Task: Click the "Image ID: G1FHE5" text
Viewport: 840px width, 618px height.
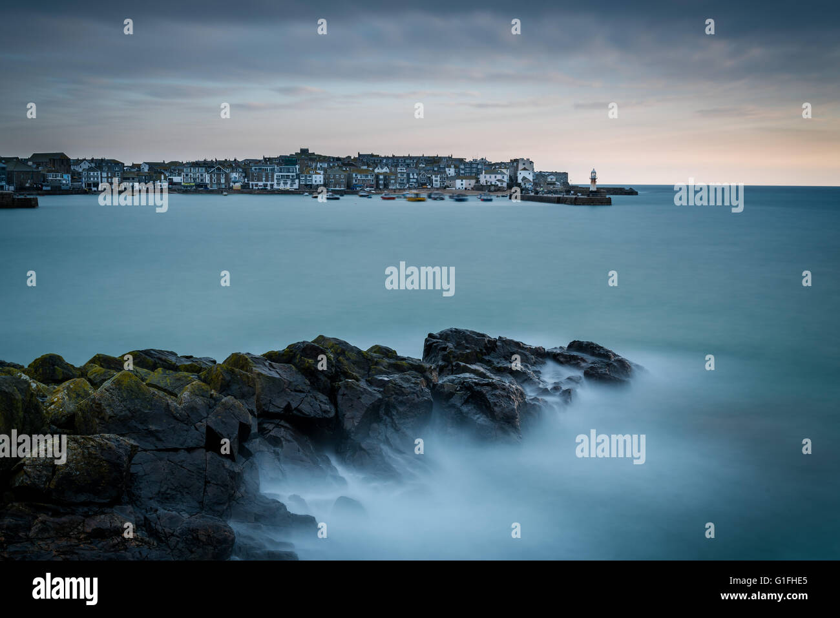Action: 770,581
